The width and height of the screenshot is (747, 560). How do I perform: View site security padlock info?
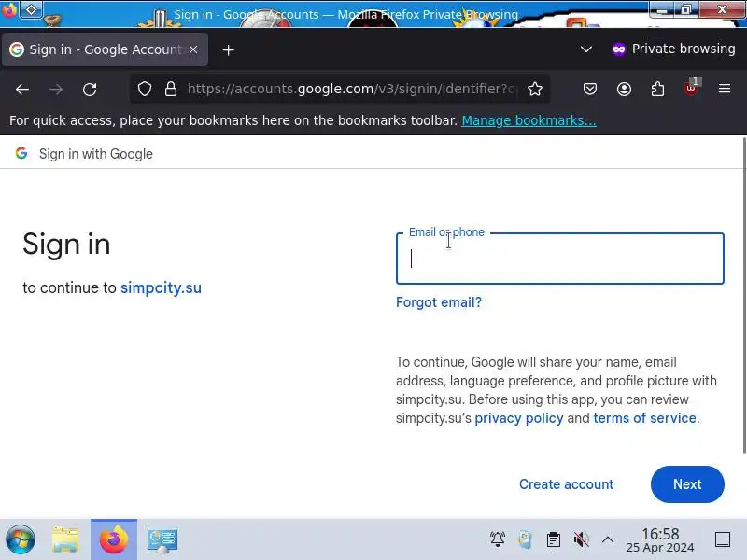coord(171,89)
